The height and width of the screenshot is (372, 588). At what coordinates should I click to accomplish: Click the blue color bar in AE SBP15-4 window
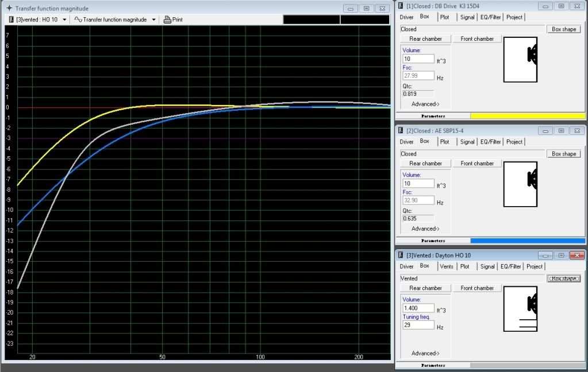[528, 241]
